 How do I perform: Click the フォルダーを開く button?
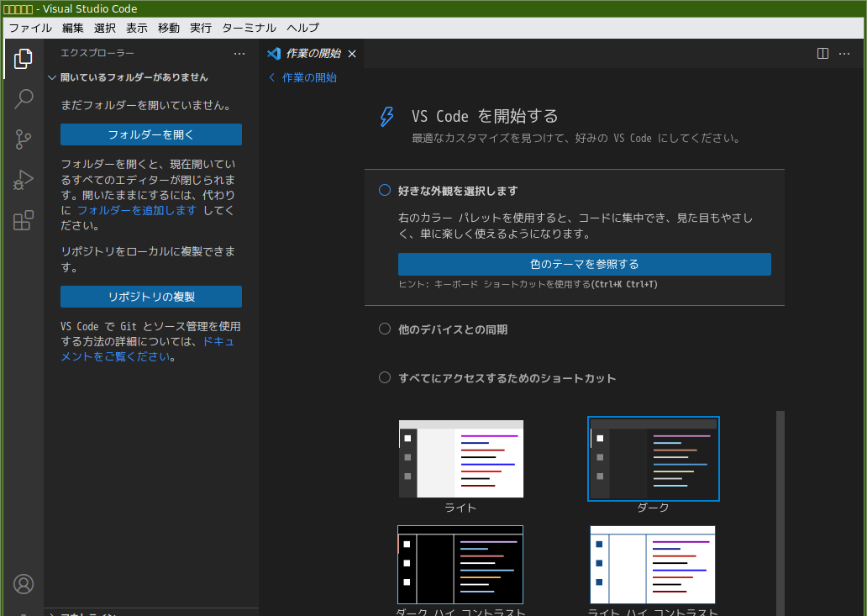pyautogui.click(x=151, y=134)
